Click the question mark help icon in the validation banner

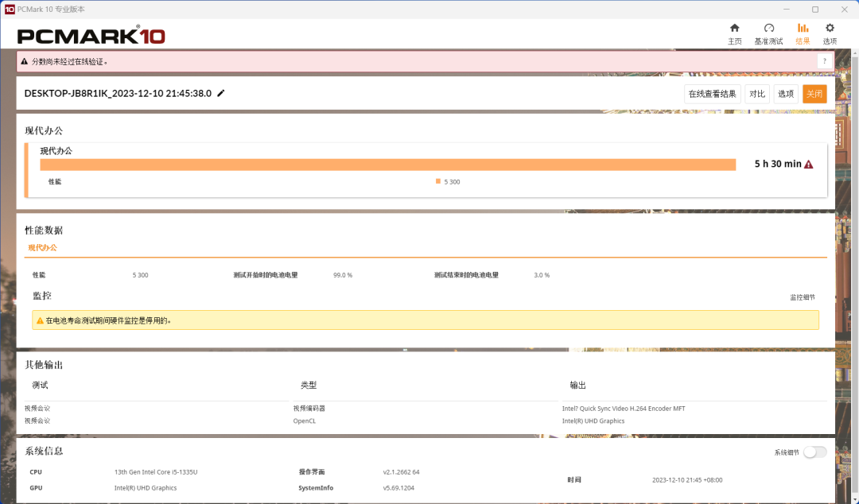point(825,61)
